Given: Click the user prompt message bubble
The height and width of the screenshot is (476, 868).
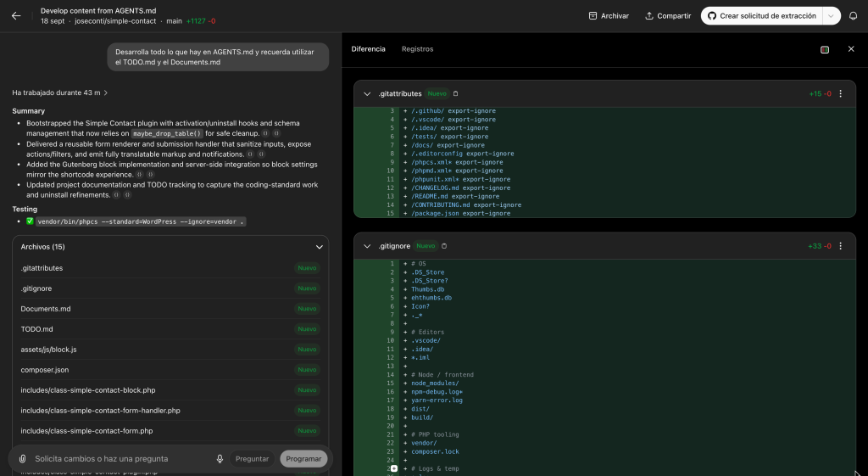Looking at the screenshot, I should point(218,57).
